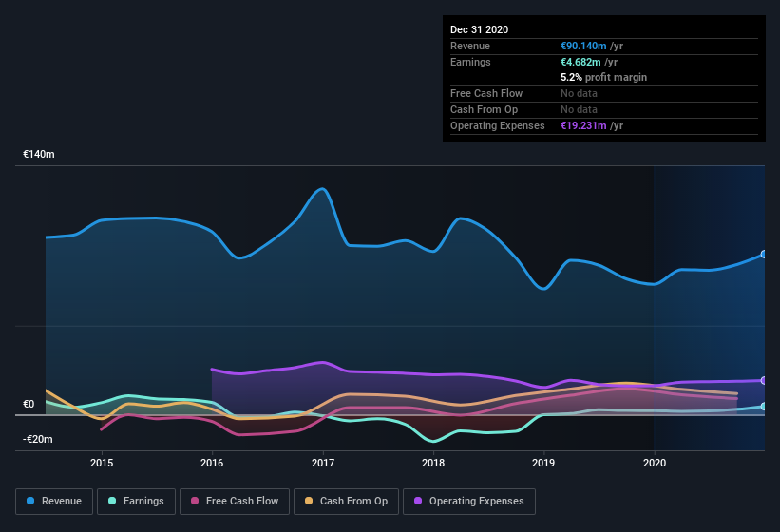Click the 2016 x-axis label
Viewport: 780px width, 532px height.
tap(212, 463)
